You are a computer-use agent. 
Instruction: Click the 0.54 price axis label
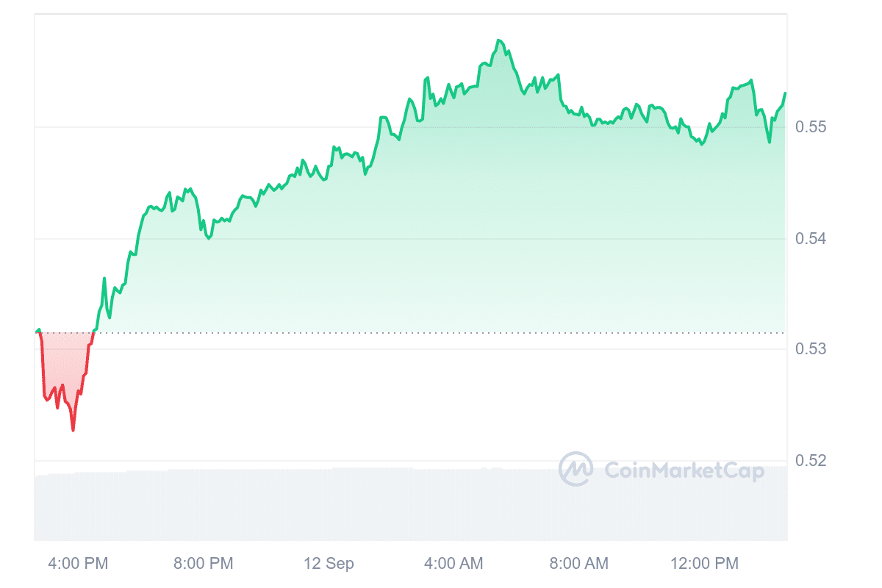point(811,239)
